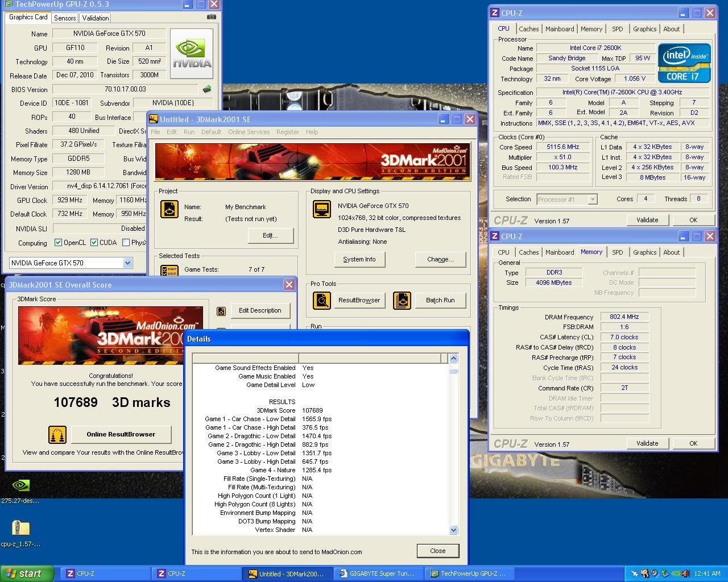Click the Online ResultBrowser tree icon

(x=57, y=434)
